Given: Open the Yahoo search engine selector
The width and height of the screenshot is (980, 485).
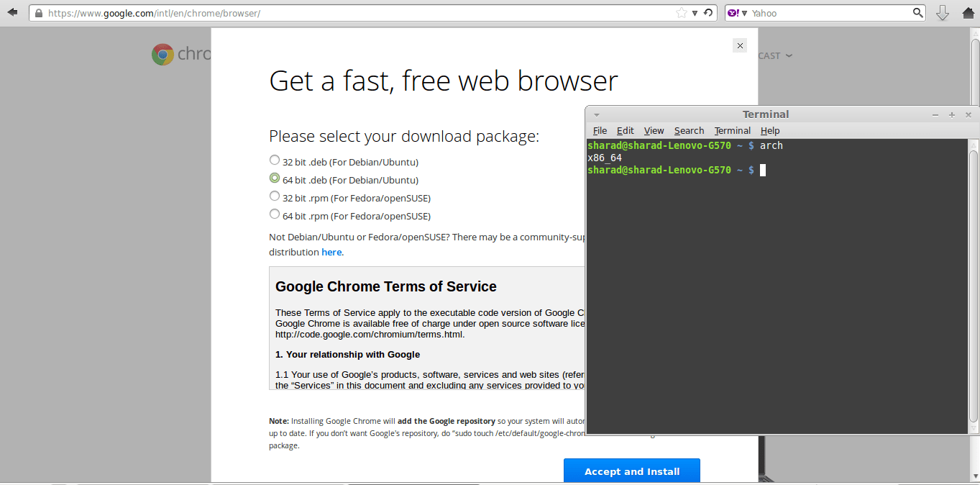Looking at the screenshot, I should pos(738,13).
